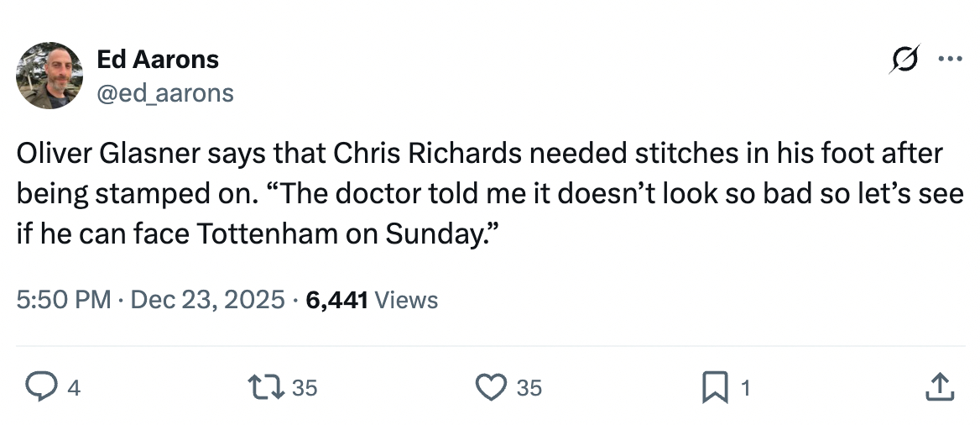The width and height of the screenshot is (980, 425).
Task: Select the Dec 23, 2025 date
Action: [x=207, y=300]
